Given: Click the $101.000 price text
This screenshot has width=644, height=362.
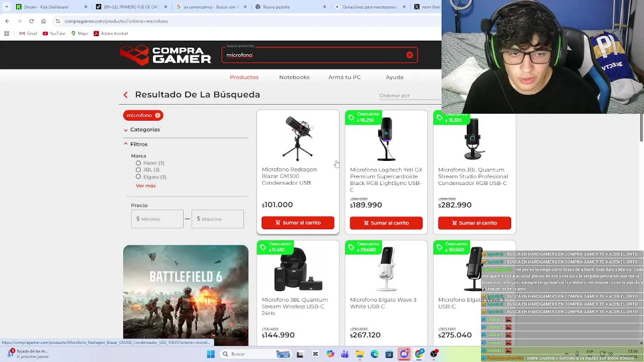Looking at the screenshot, I should pos(277,205).
